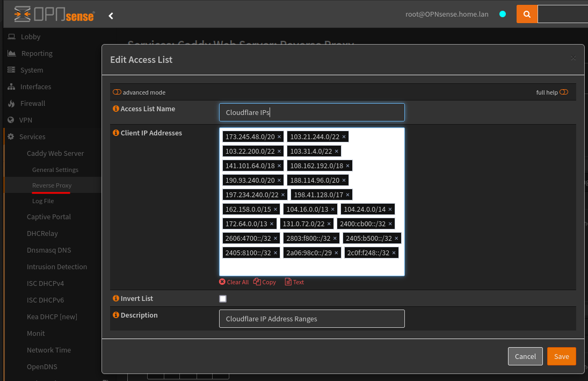Cancel editing the access list
The image size is (588, 381).
pos(525,356)
